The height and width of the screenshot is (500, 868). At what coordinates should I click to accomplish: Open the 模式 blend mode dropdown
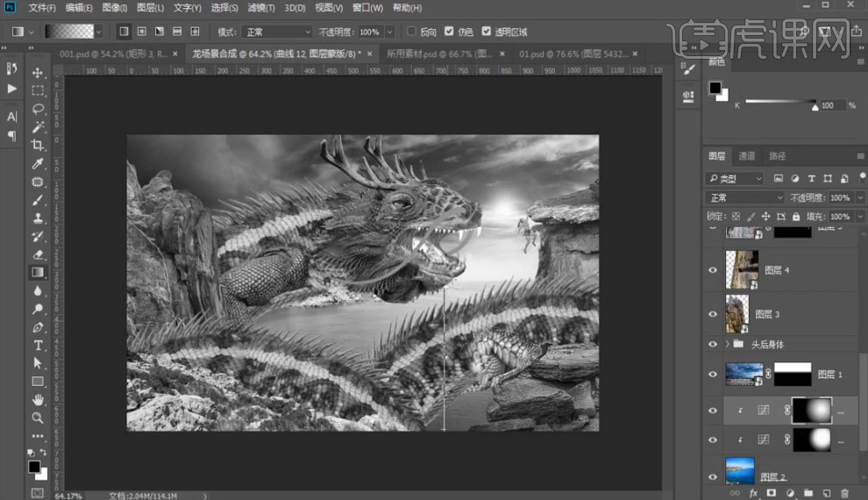tap(277, 32)
